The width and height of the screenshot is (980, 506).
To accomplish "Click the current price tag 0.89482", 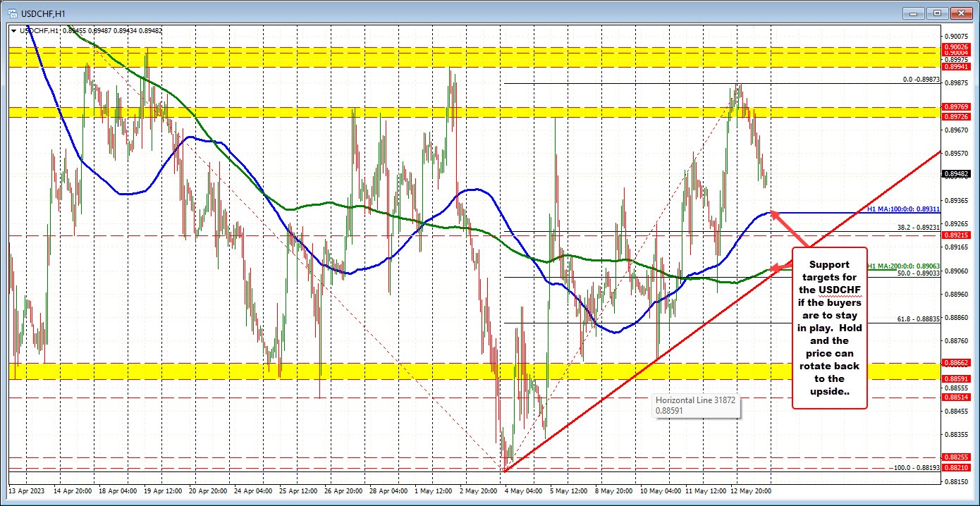I will point(957,173).
